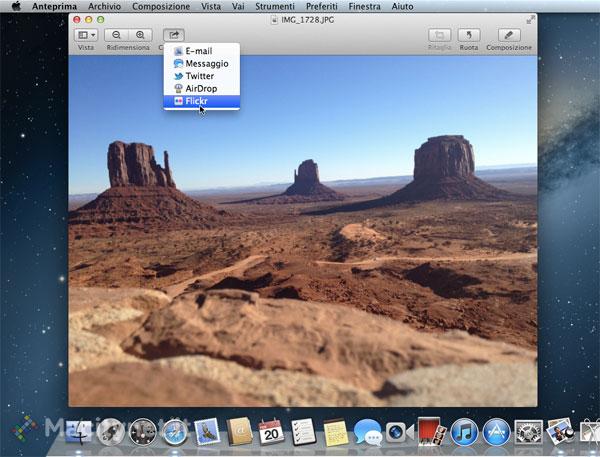Image resolution: width=600 pixels, height=457 pixels.
Task: Open Calendar icon showing 20 in the Dock
Action: click(x=271, y=432)
